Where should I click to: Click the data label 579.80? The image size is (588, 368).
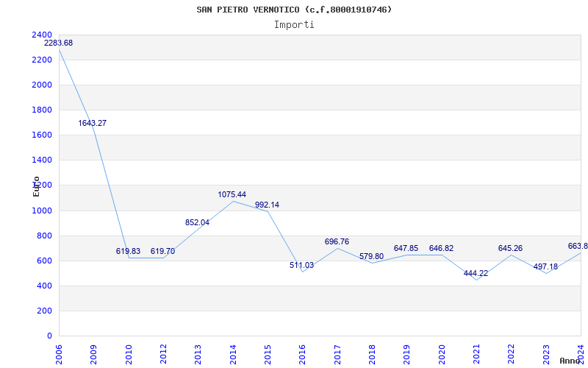[x=372, y=256]
